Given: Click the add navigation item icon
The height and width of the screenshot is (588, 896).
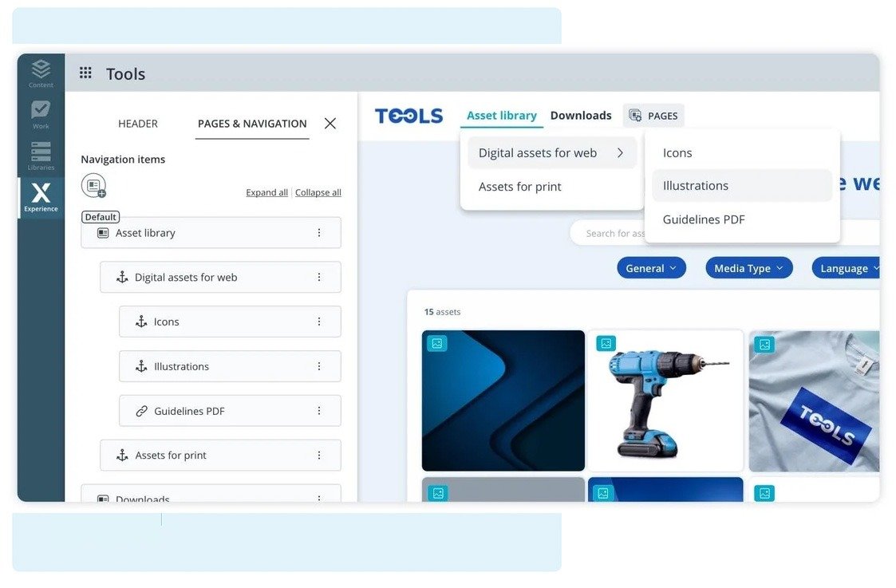Looking at the screenshot, I should click(x=93, y=186).
